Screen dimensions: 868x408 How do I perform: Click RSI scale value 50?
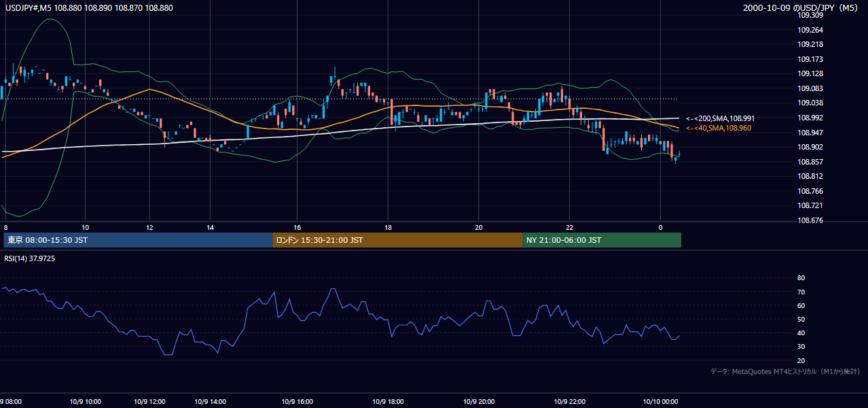click(801, 320)
